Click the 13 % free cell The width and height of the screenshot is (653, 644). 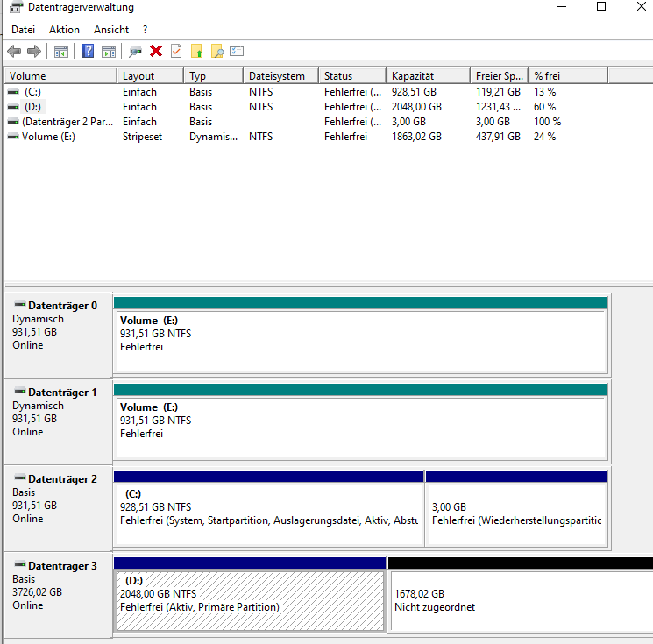coord(544,92)
